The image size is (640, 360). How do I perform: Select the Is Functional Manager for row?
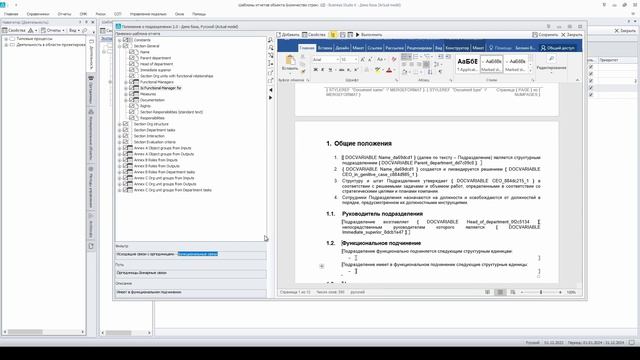pos(161,88)
